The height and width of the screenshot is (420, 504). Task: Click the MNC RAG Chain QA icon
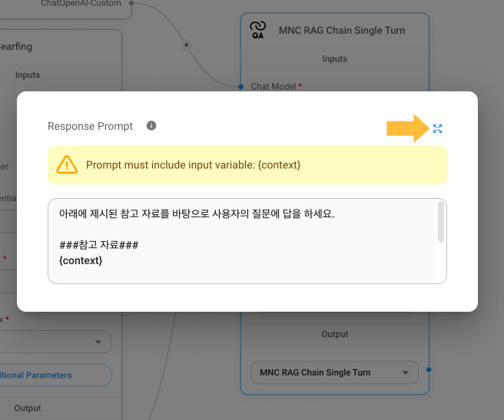(258, 31)
